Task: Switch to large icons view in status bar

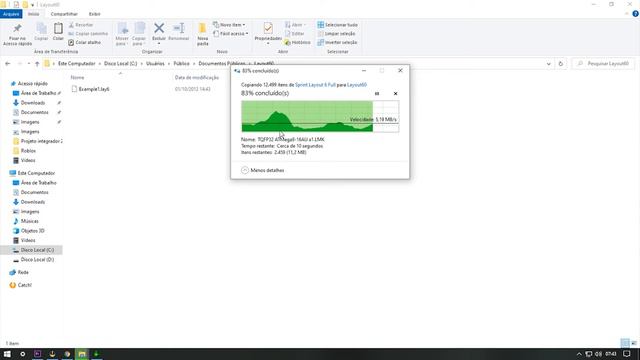Action: click(x=633, y=343)
